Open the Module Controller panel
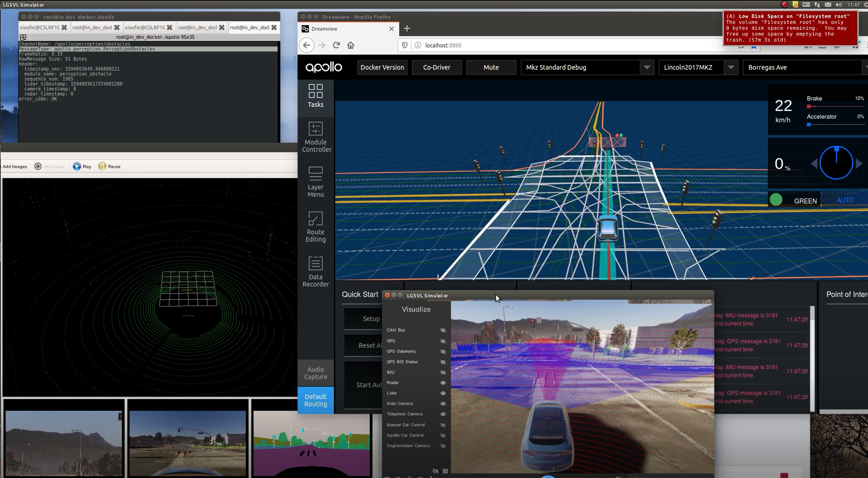868x478 pixels. pos(315,137)
